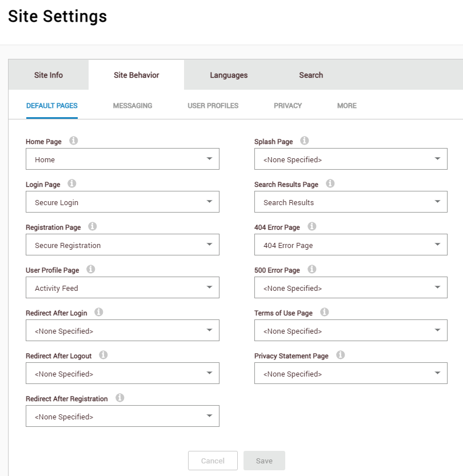Image resolution: width=463 pixels, height=476 pixels.
Task: Click the Terms of Use Page info icon
Action: tap(324, 313)
